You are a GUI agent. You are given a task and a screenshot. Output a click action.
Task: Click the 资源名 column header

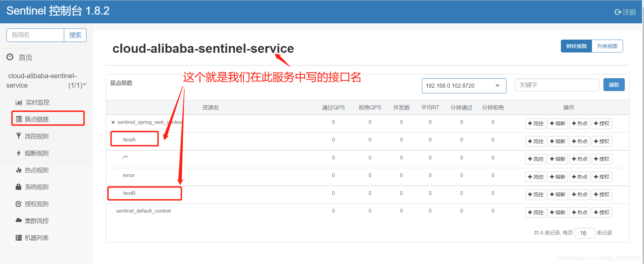tap(210, 107)
